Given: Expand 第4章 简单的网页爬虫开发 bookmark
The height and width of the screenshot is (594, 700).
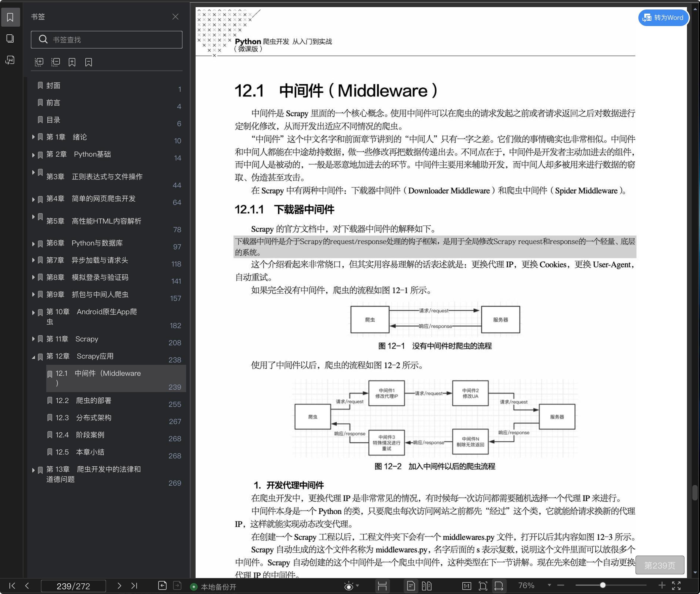Looking at the screenshot, I should (x=33, y=199).
